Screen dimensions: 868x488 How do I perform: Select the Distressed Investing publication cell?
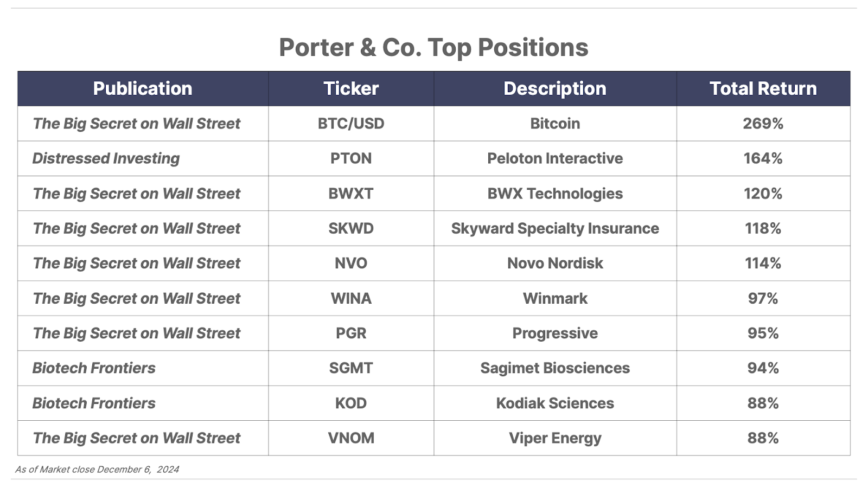tap(143, 158)
